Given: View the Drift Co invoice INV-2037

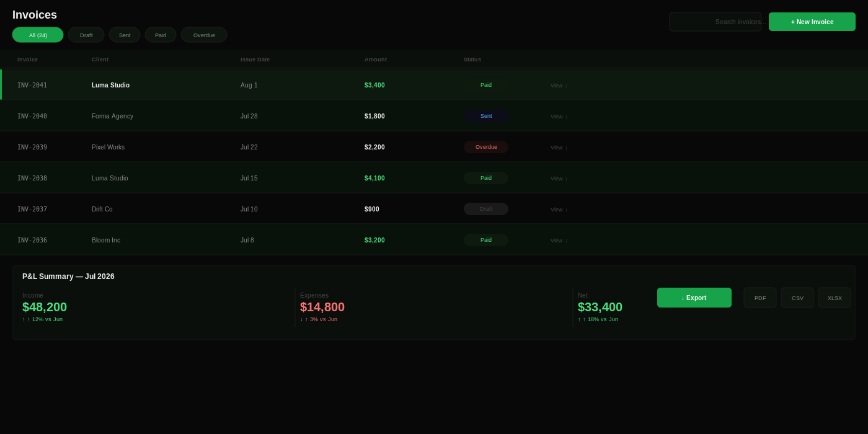Looking at the screenshot, I should tap(559, 210).
